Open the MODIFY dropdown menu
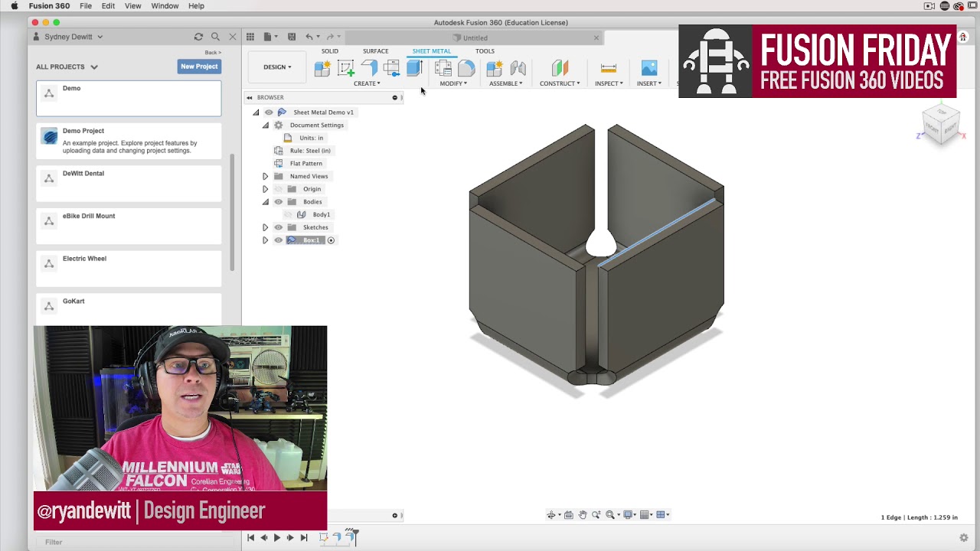This screenshot has height=551, width=980. [453, 83]
